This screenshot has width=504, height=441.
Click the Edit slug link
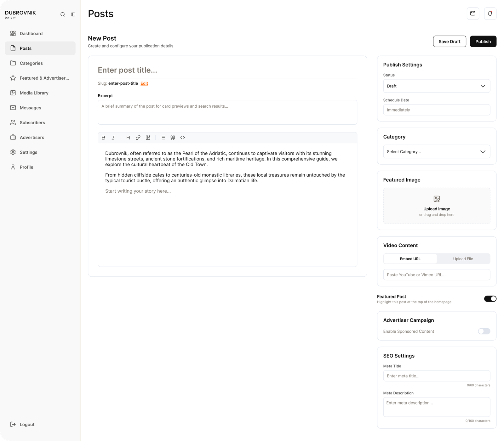coord(144,83)
